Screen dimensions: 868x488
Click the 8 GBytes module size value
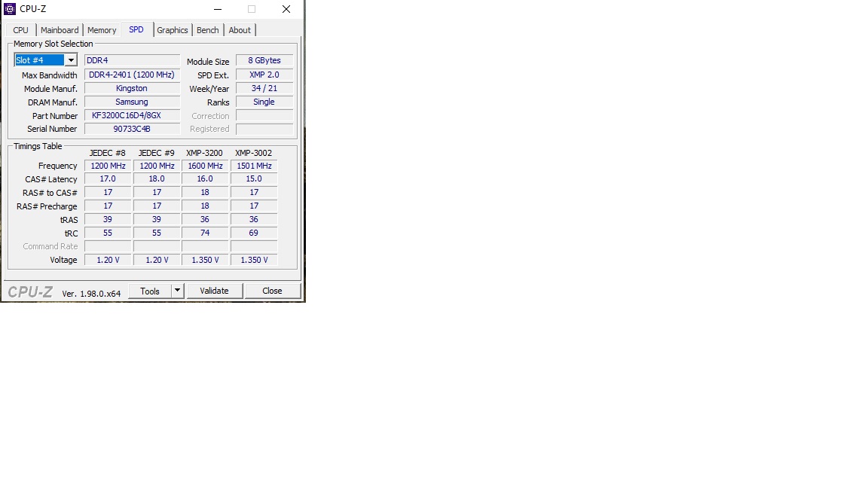coord(264,60)
